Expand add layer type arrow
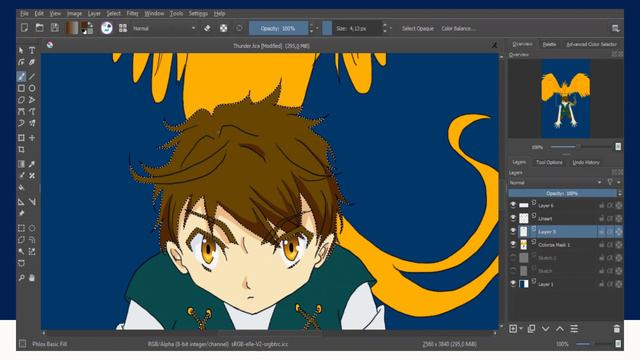 coord(521,329)
